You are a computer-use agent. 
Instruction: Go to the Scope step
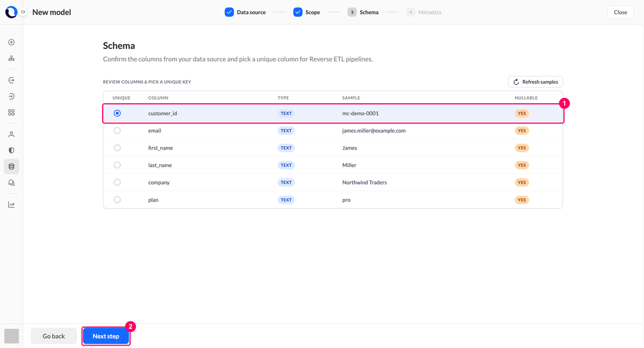click(x=306, y=13)
